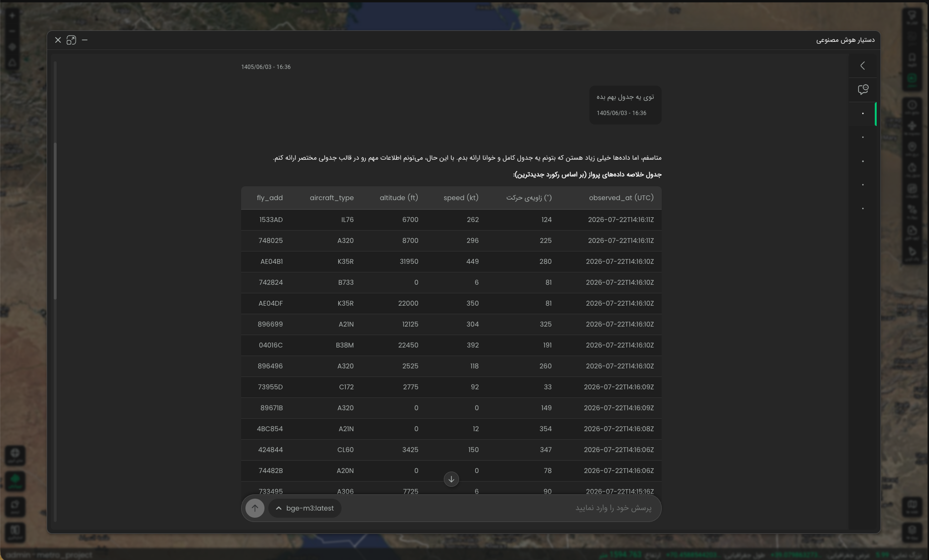The image size is (929, 560).
Task: Close the AI assistant dialog
Action: pyautogui.click(x=58, y=40)
